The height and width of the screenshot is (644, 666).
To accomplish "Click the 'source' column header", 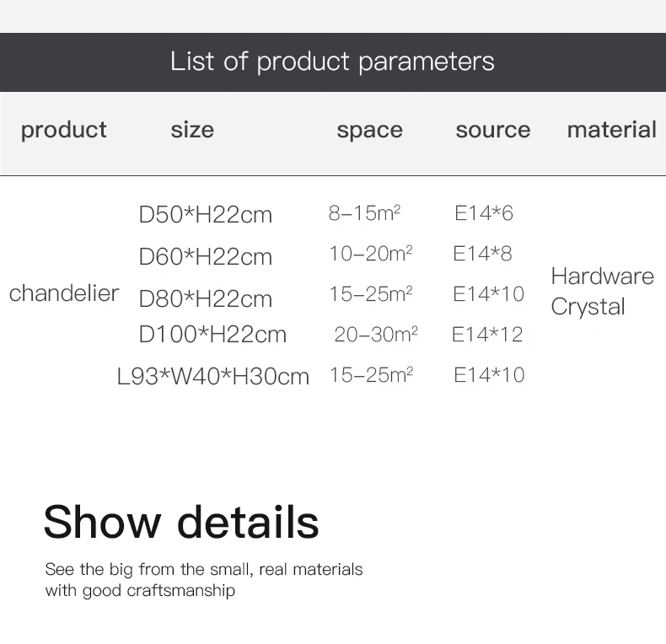I will 493,130.
